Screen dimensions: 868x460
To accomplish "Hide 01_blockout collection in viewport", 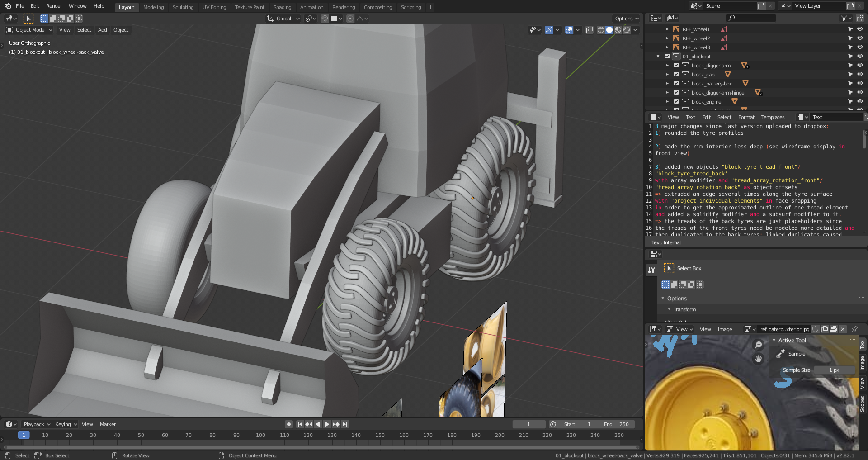I will 860,56.
